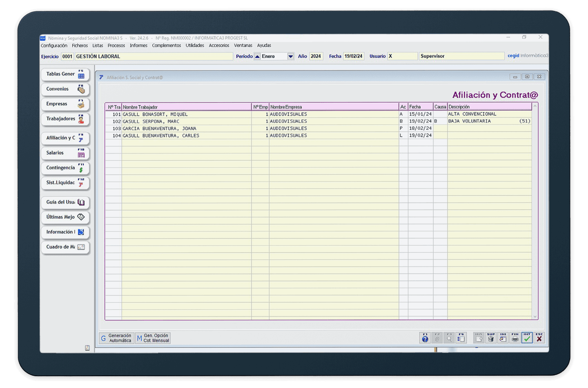The width and height of the screenshot is (588, 388).
Task: Open the F4 list view icon
Action: [x=461, y=338]
